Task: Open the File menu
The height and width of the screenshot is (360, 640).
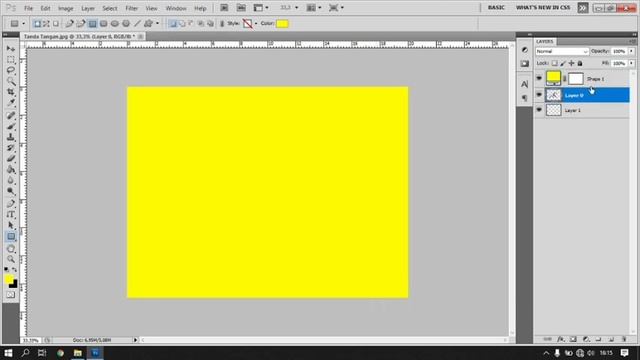Action: click(x=28, y=8)
